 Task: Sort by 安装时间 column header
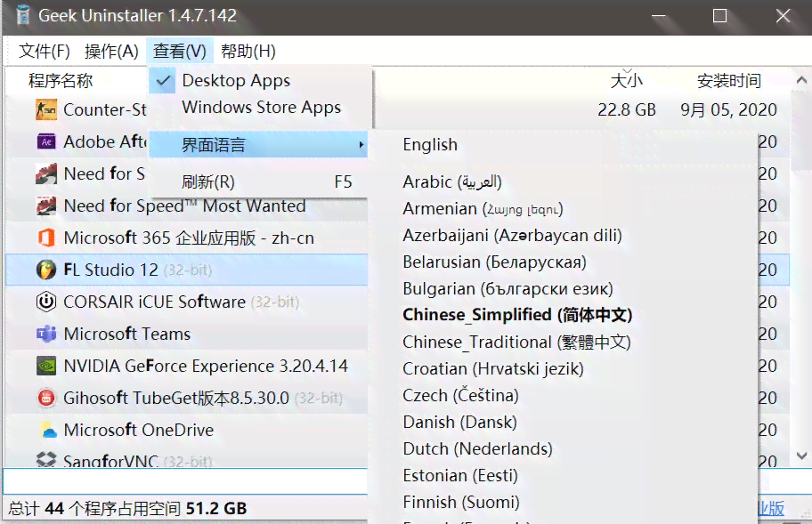tap(729, 81)
